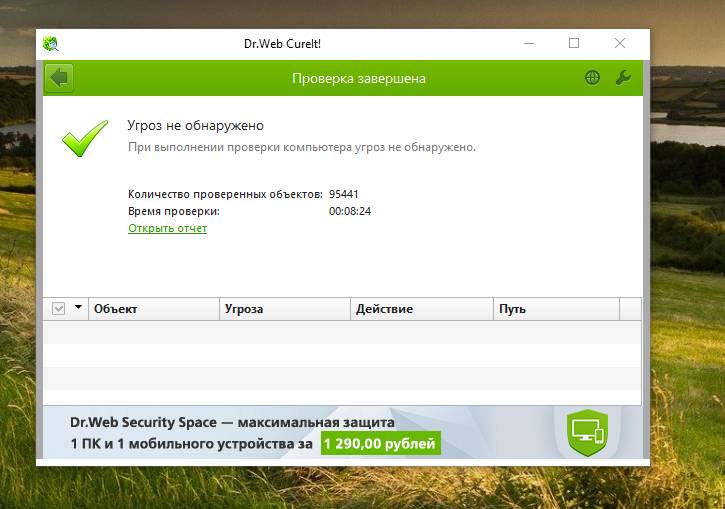Open the Dr.Web Security Space promo banner text
This screenshot has width=725, height=509.
point(232,422)
